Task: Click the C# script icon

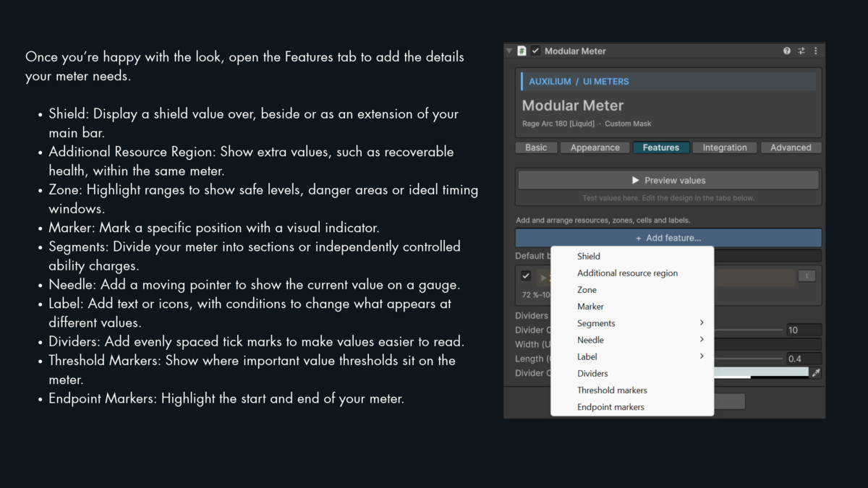Action: point(522,51)
